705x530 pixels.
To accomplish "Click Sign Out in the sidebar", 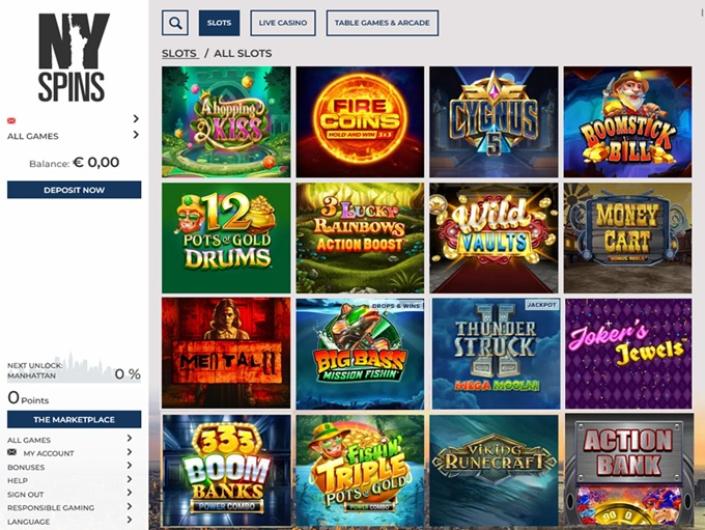I will point(26,494).
